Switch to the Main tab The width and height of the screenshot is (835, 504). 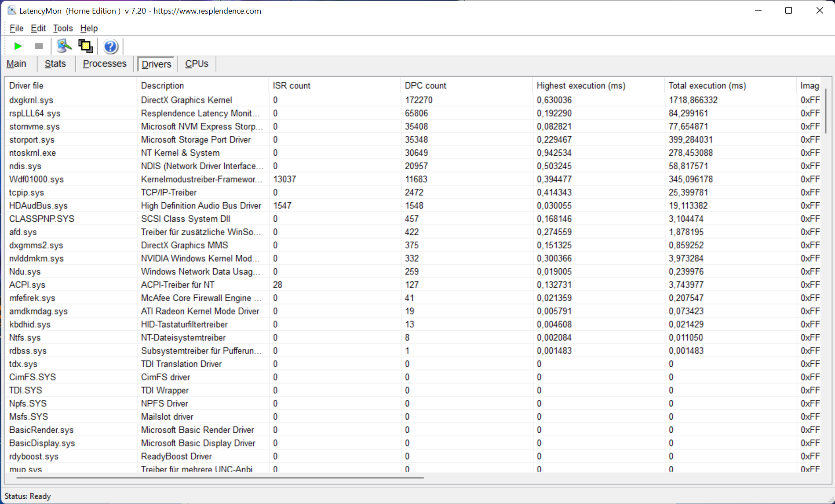click(16, 64)
